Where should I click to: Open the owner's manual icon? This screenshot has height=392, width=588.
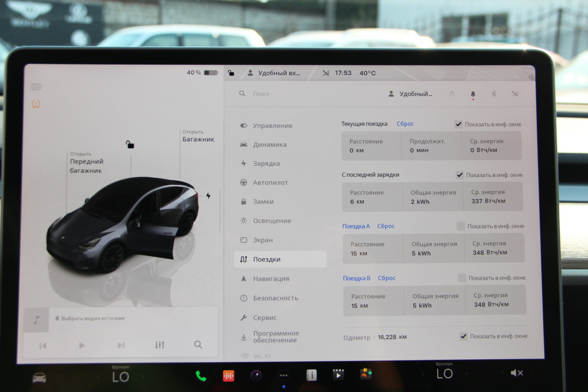311,375
